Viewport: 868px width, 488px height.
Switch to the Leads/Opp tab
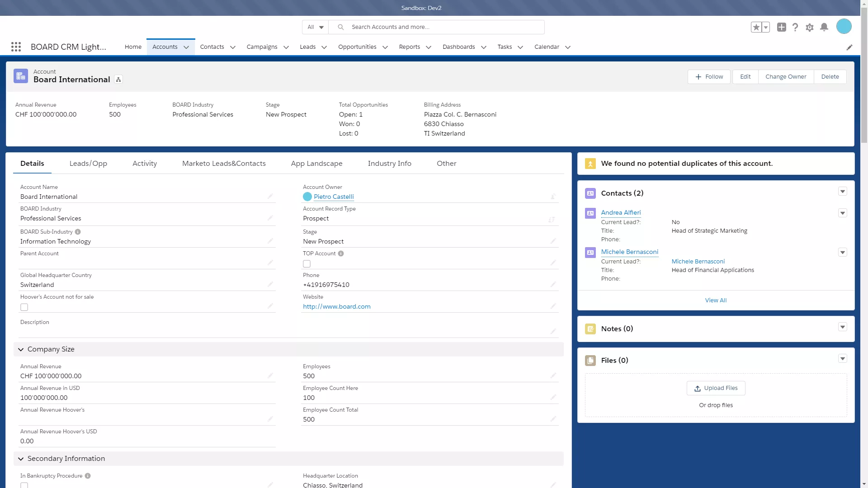point(88,163)
